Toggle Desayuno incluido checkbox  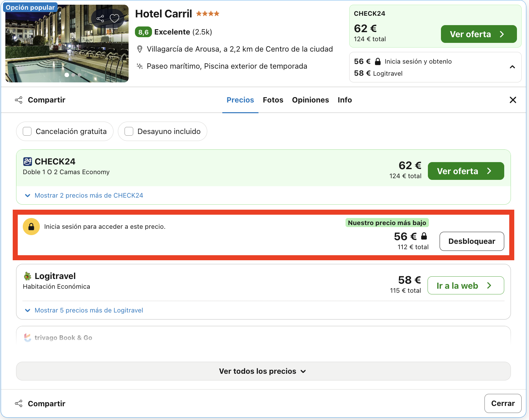[129, 131]
